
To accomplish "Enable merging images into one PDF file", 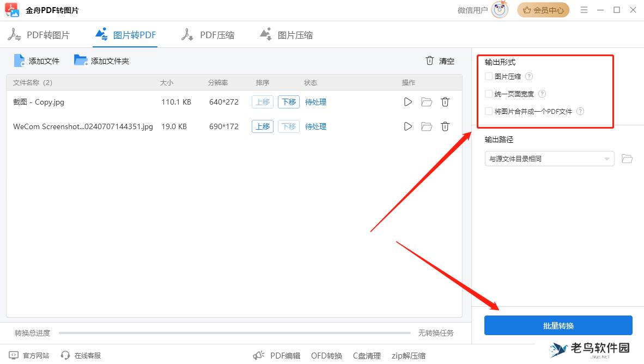I will pos(488,111).
